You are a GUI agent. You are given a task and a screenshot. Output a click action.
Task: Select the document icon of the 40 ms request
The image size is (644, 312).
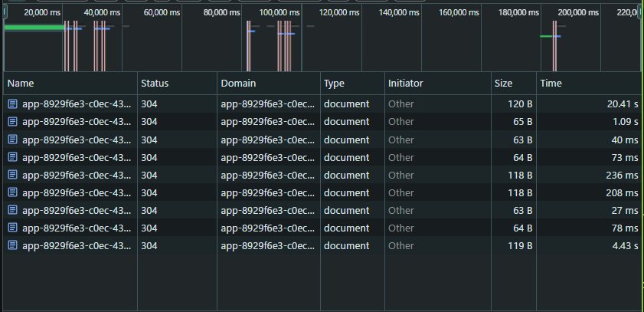click(x=13, y=140)
